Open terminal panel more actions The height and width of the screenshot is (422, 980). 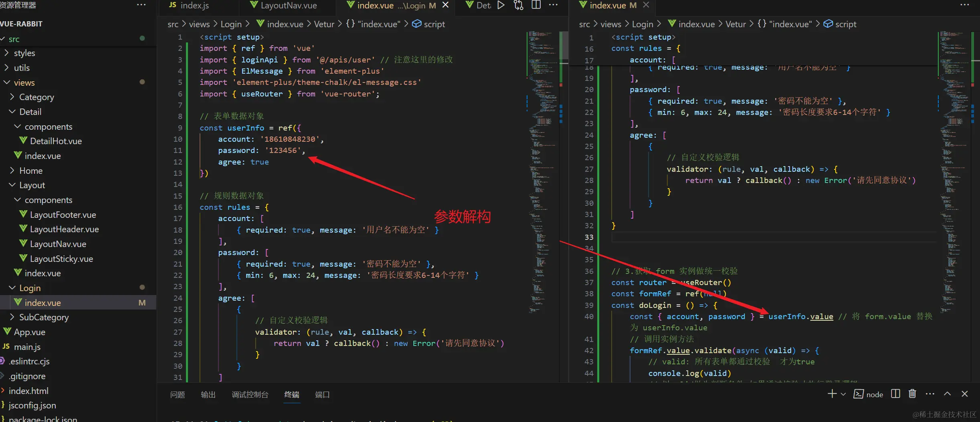930,394
